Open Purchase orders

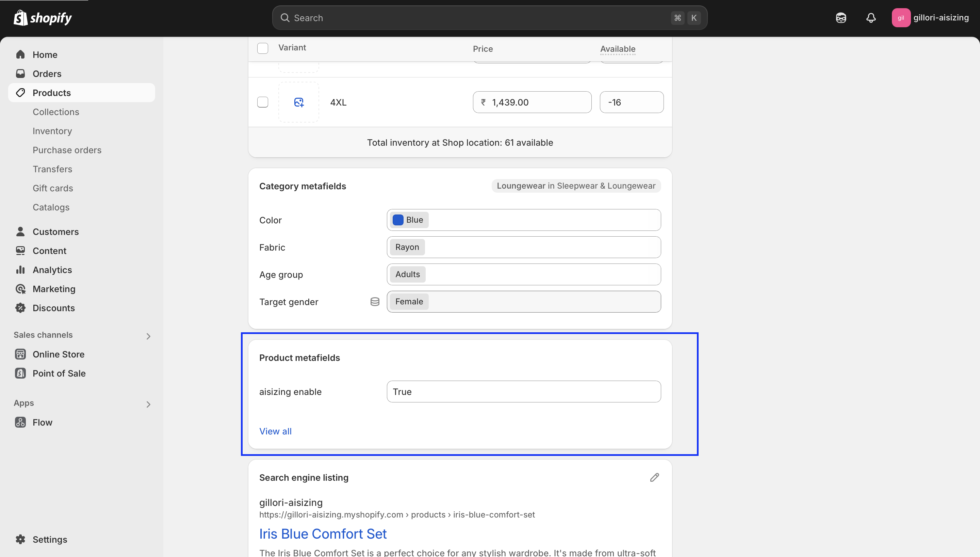[x=67, y=150]
